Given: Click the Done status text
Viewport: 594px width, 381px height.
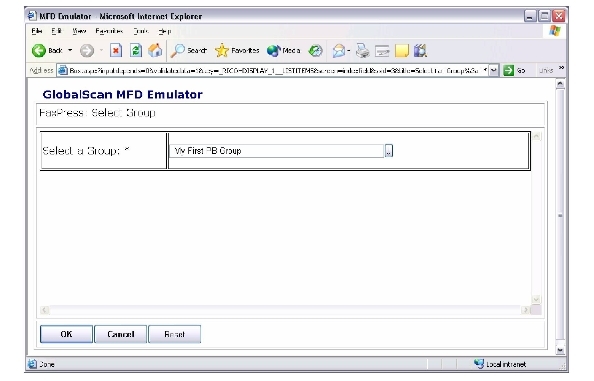Looking at the screenshot, I should (x=47, y=364).
